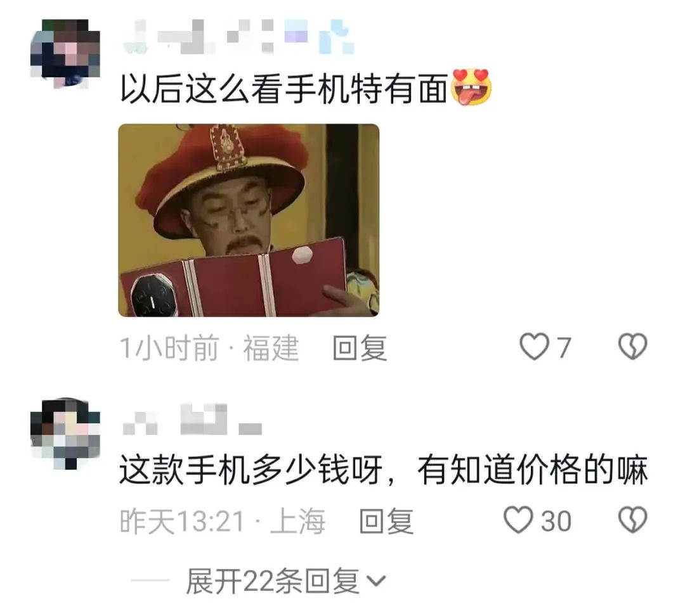Reply to the 福建 comment via 回复
685x616 pixels.
[x=360, y=348]
